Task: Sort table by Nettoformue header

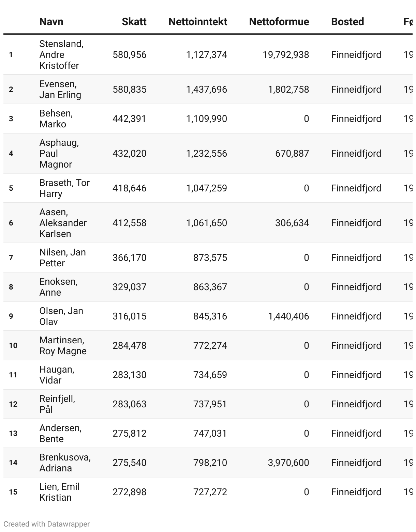Action: pos(279,22)
